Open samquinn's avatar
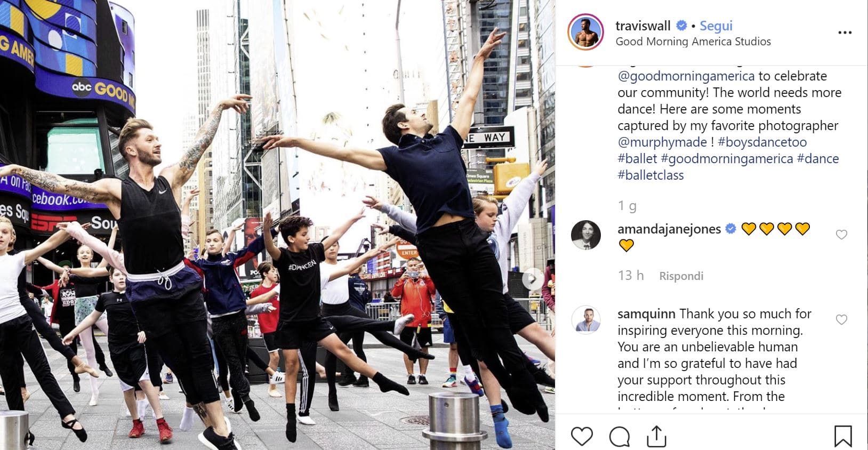This screenshot has height=450, width=868. 586,319
